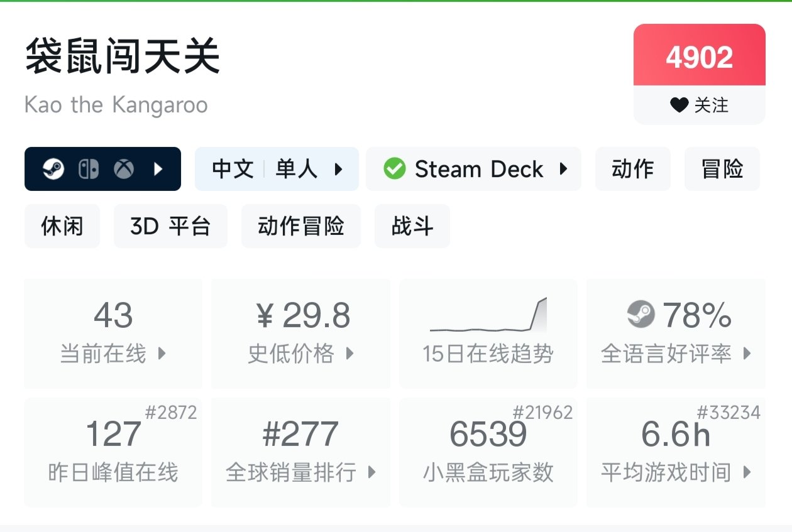This screenshot has height=532, width=792.
Task: Select the 3D 平台 tag
Action: [170, 226]
